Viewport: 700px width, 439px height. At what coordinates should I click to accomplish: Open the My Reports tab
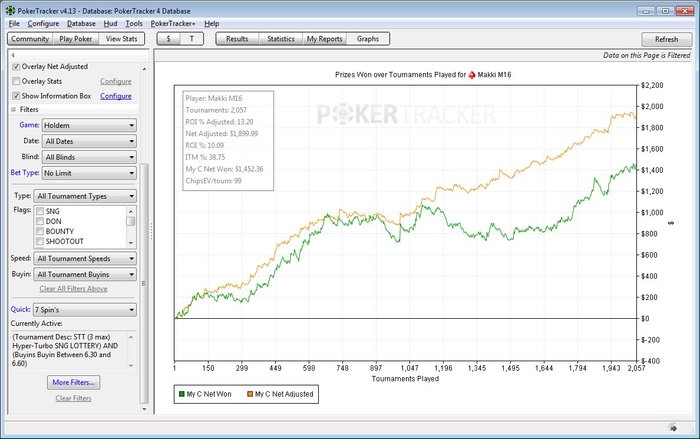[325, 39]
